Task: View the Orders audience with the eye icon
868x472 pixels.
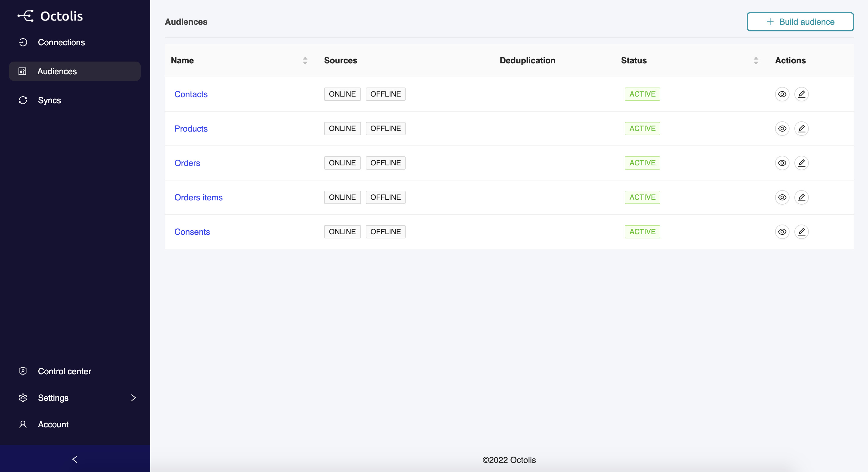Action: 782,163
